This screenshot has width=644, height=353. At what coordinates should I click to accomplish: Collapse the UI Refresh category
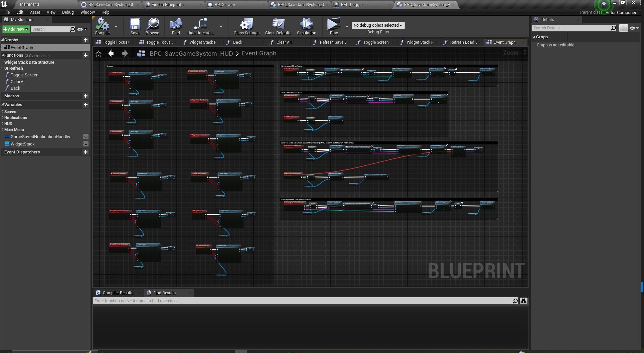click(x=3, y=68)
